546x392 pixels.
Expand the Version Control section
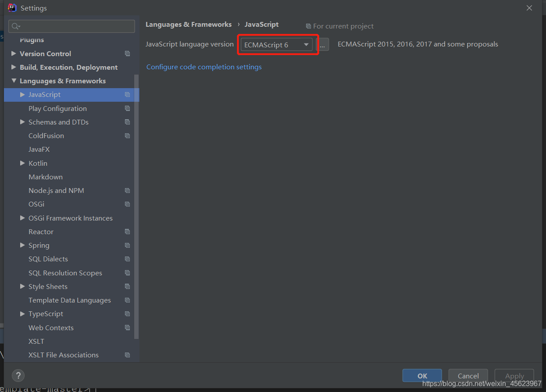(x=14, y=53)
